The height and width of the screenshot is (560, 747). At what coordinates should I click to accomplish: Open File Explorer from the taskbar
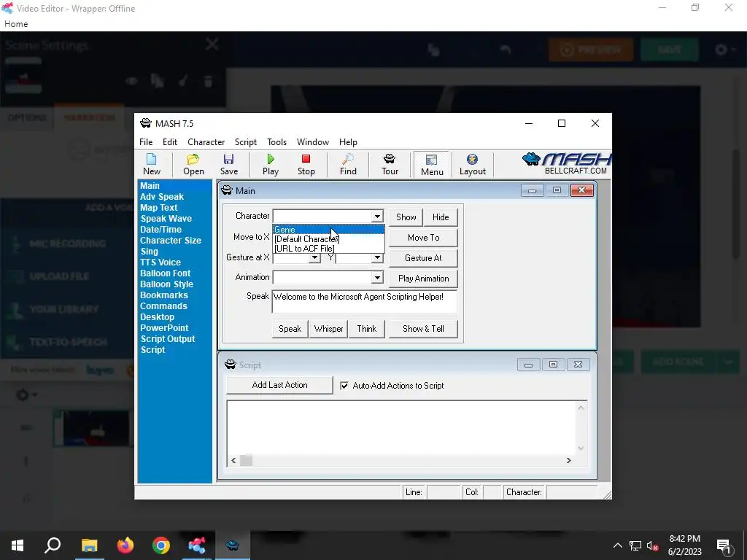pos(89,545)
